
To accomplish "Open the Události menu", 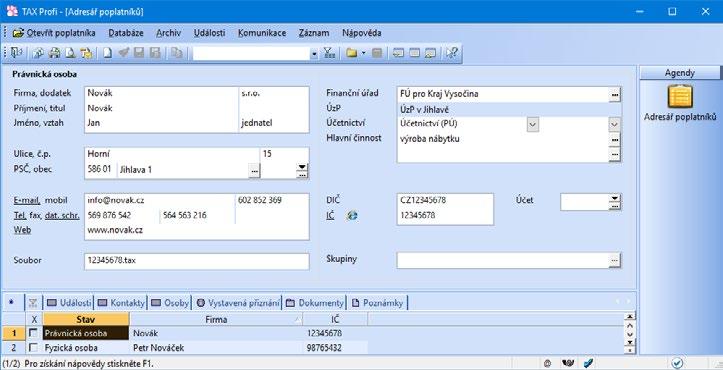I will pos(210,33).
